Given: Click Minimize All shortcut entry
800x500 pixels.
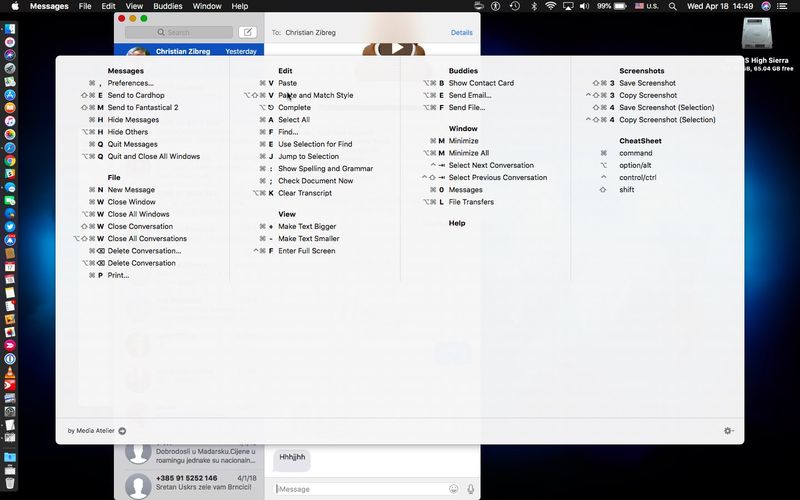Looking at the screenshot, I should point(469,153).
